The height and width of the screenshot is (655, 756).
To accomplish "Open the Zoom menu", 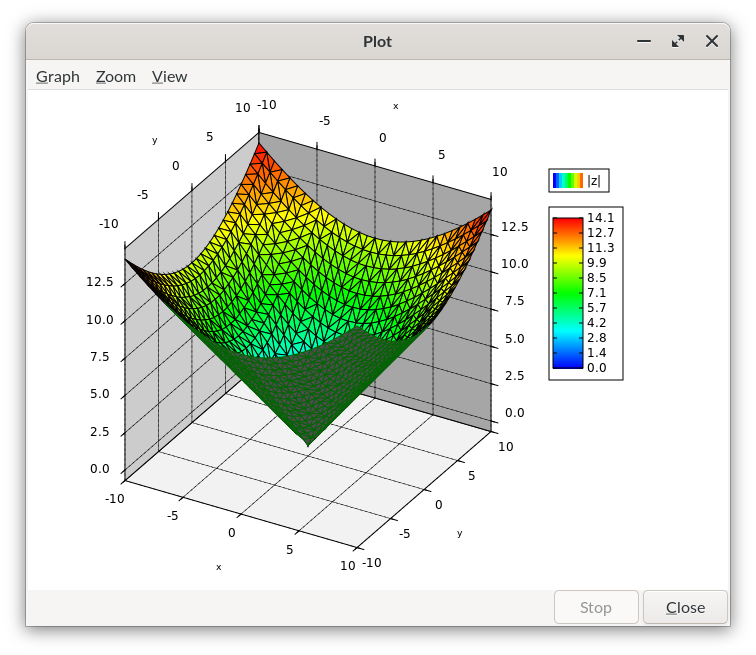I will coord(116,77).
